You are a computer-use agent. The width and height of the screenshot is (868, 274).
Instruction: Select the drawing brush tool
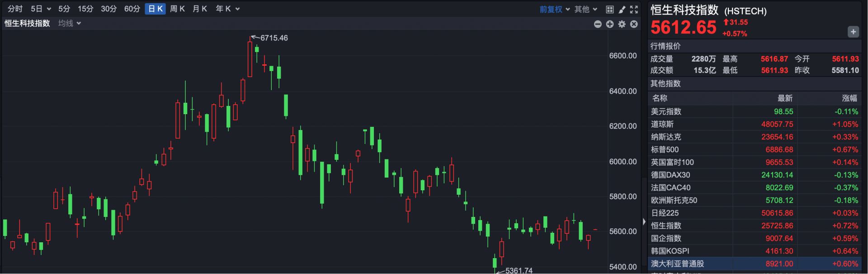click(x=622, y=9)
